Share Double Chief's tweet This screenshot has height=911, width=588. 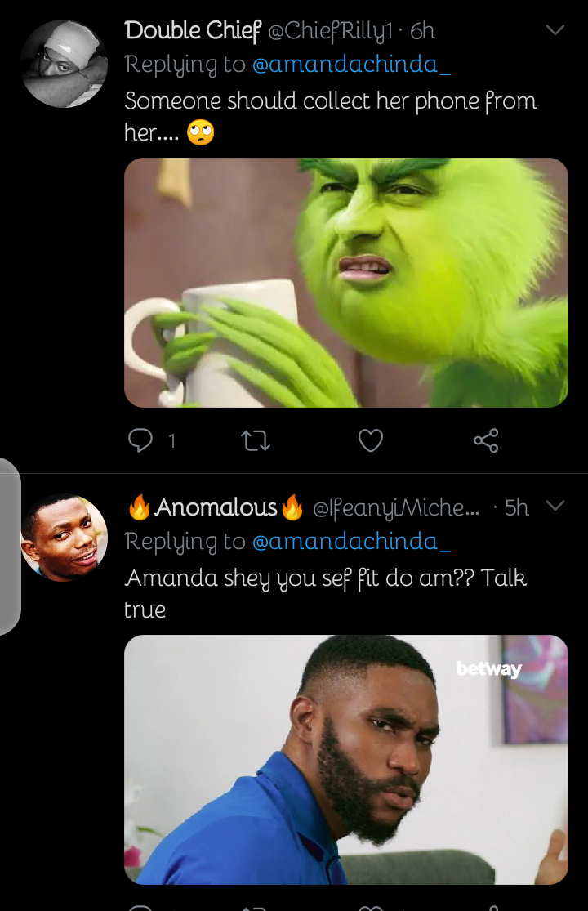pyautogui.click(x=486, y=440)
